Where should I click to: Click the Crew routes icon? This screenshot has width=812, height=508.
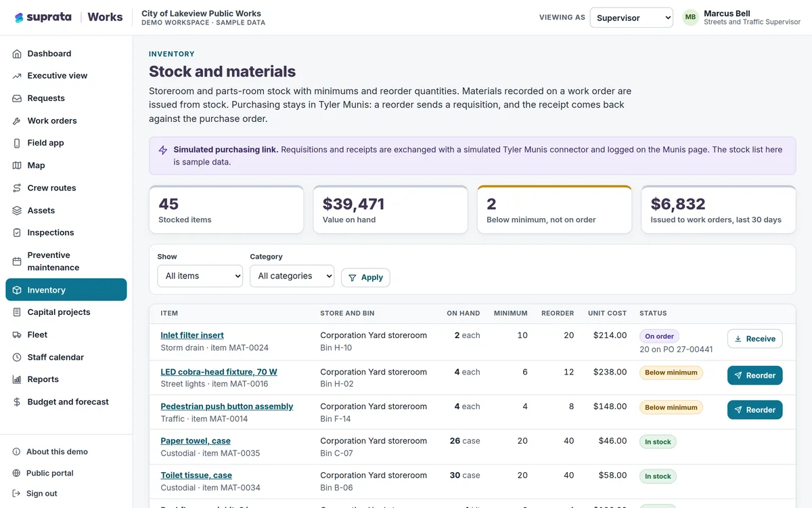[17, 188]
